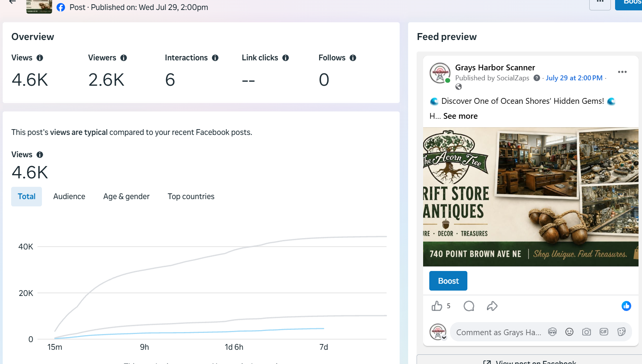This screenshot has width=642, height=364.
Task: Attach a photo with camera icon
Action: click(587, 332)
